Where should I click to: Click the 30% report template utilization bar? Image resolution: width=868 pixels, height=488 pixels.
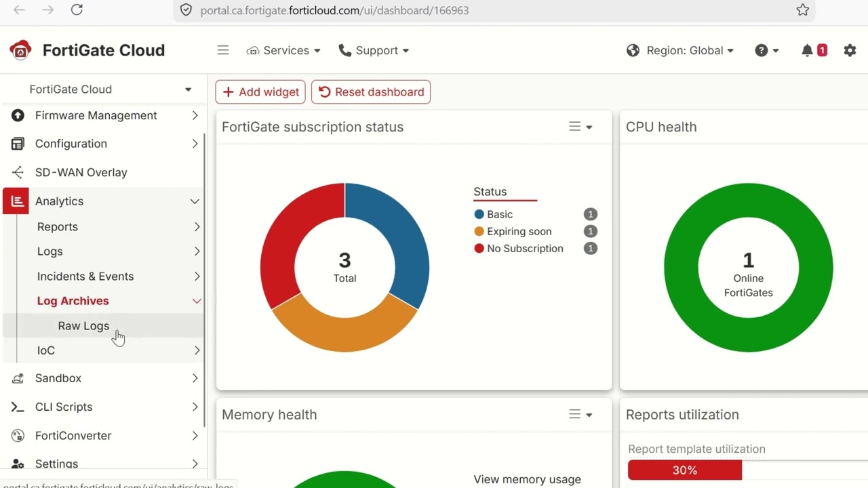click(x=685, y=470)
